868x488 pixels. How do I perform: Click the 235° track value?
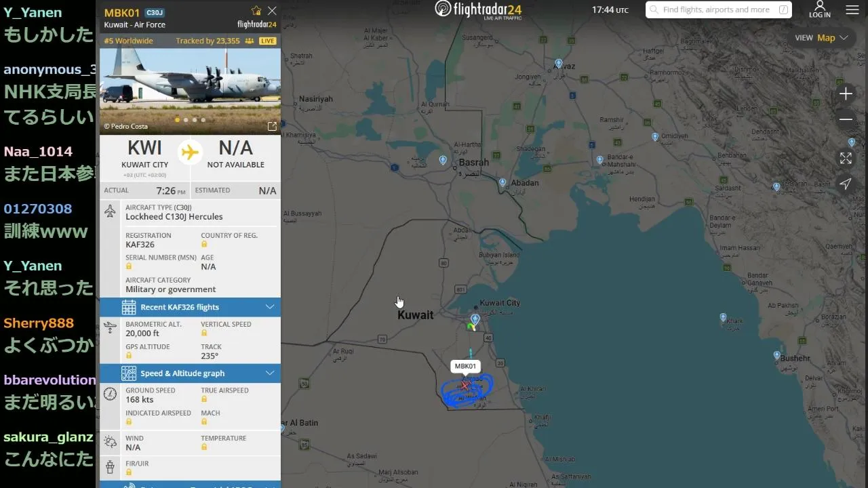click(210, 356)
